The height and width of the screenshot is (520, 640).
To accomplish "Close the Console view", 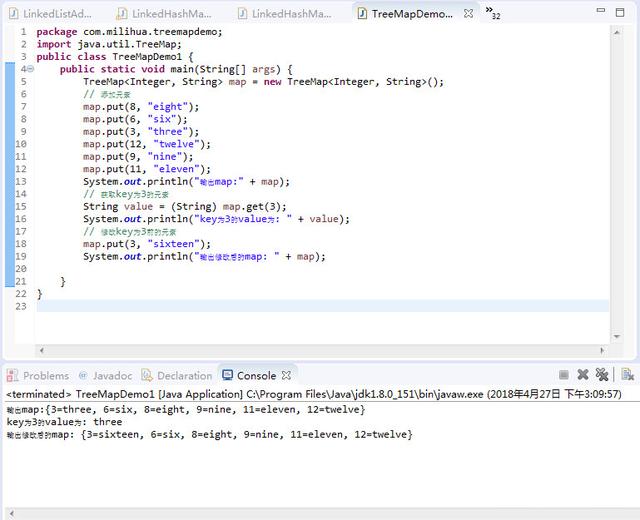I will click(287, 376).
